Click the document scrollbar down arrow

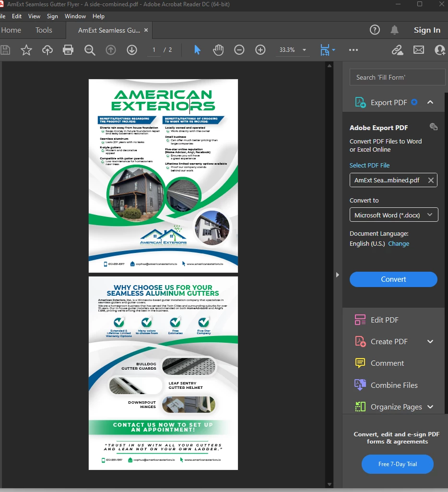pyautogui.click(x=329, y=484)
